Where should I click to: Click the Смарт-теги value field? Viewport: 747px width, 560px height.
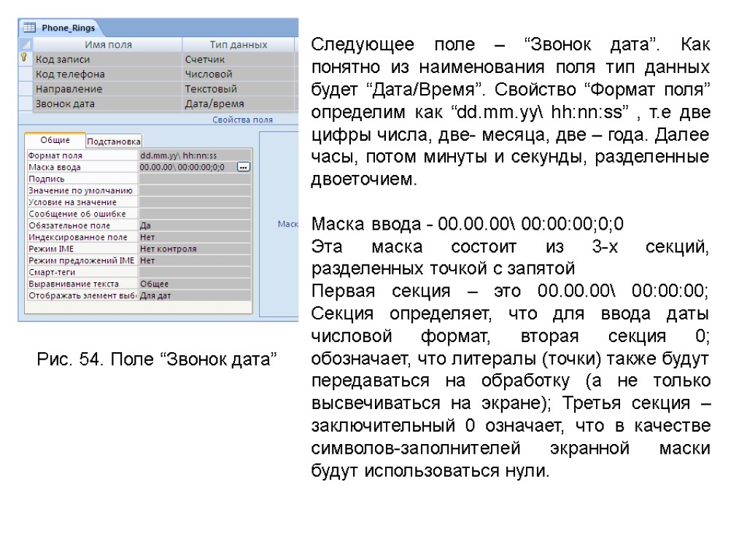[194, 273]
